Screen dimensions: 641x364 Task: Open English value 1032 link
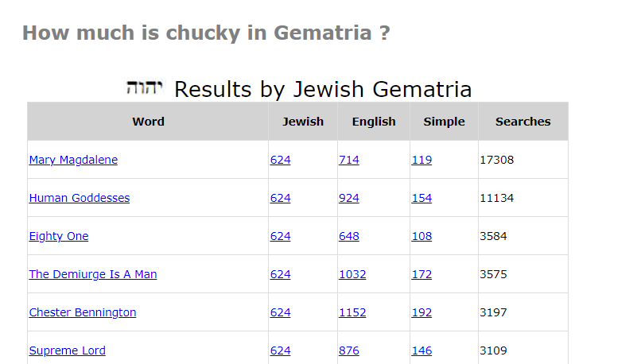tap(352, 274)
